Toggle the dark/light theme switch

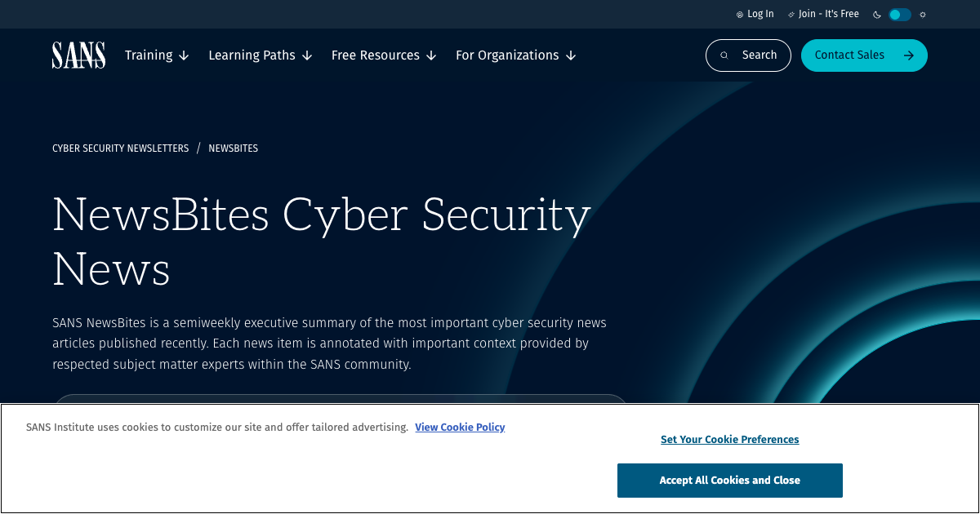(900, 15)
